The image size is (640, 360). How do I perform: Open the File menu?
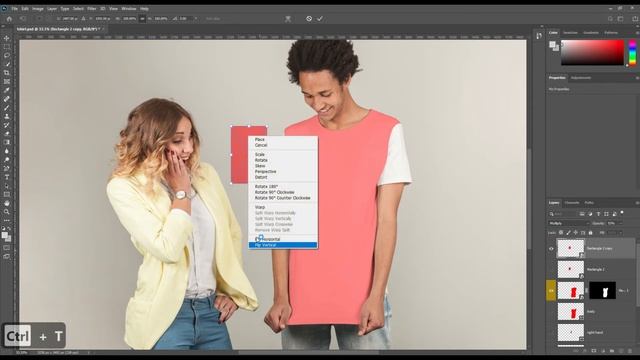click(x=14, y=9)
